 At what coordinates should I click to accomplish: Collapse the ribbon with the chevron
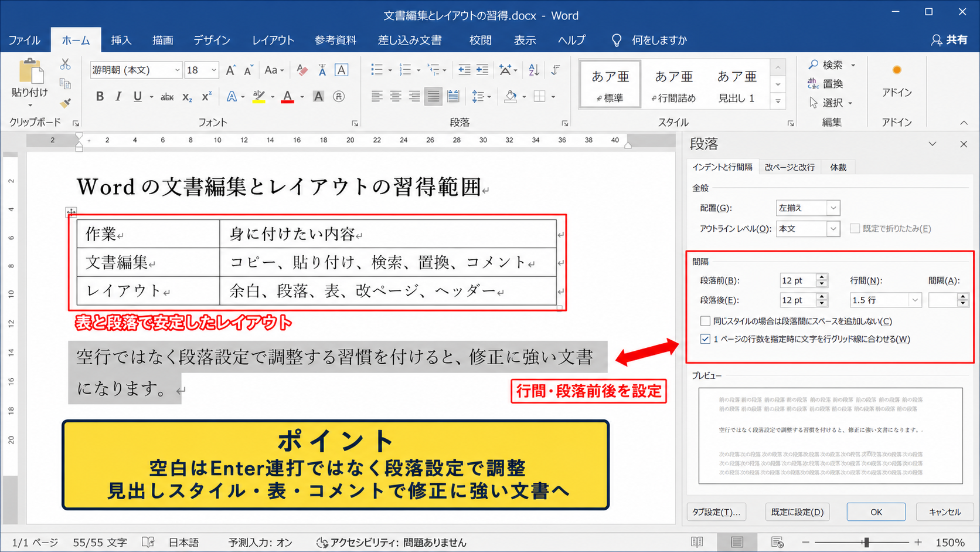pyautogui.click(x=964, y=123)
